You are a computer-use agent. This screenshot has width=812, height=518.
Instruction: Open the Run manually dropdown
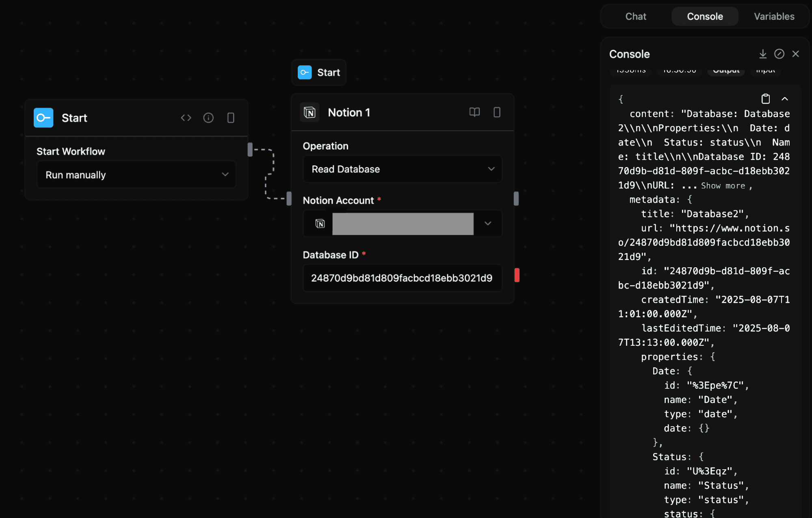(x=136, y=174)
